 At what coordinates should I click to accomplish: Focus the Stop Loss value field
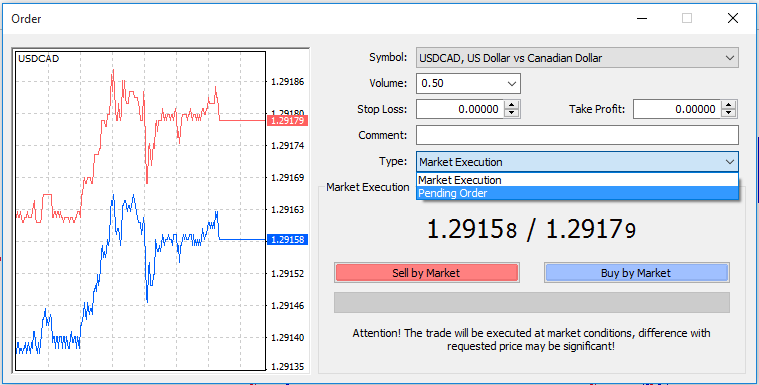(x=460, y=109)
